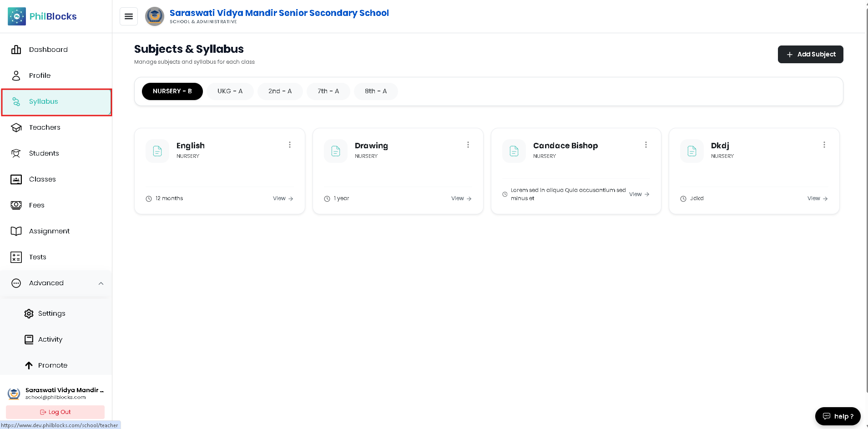Open Drawing card options menu
The image size is (868, 429).
[468, 145]
